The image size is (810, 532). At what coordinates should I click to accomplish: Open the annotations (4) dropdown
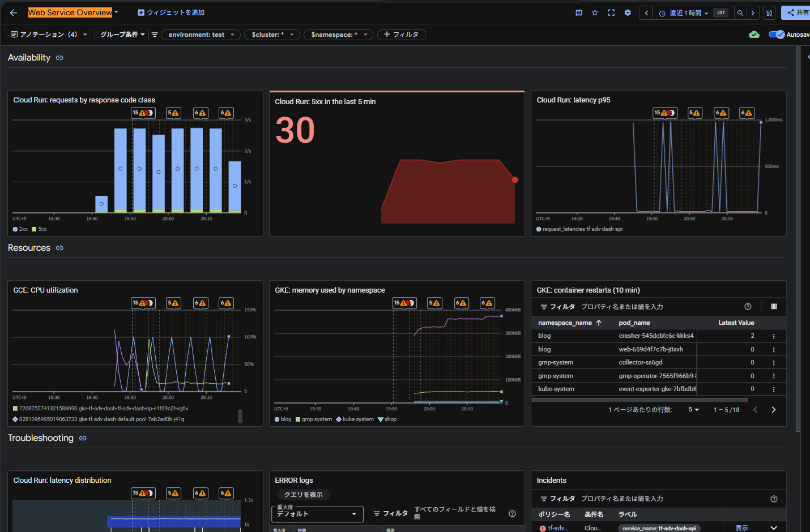tap(49, 35)
